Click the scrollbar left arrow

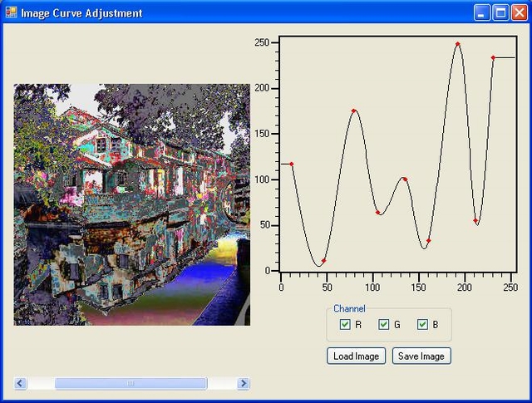coord(20,383)
